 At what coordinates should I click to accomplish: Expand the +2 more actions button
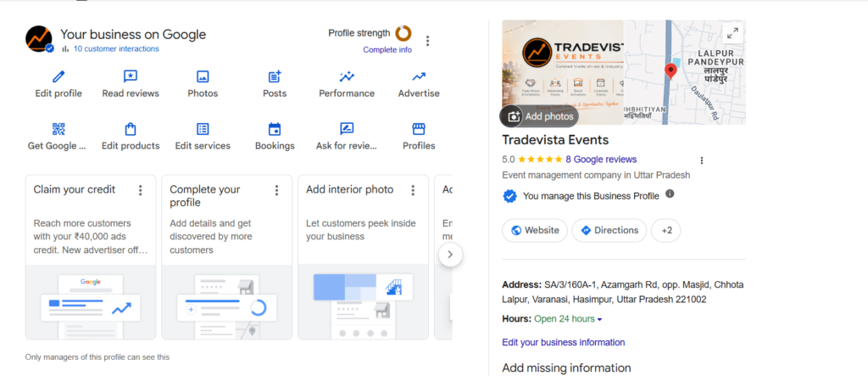[x=666, y=230]
